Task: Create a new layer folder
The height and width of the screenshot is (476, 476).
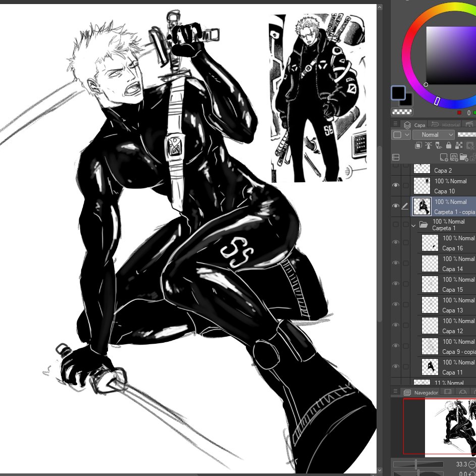Action: tap(464, 157)
